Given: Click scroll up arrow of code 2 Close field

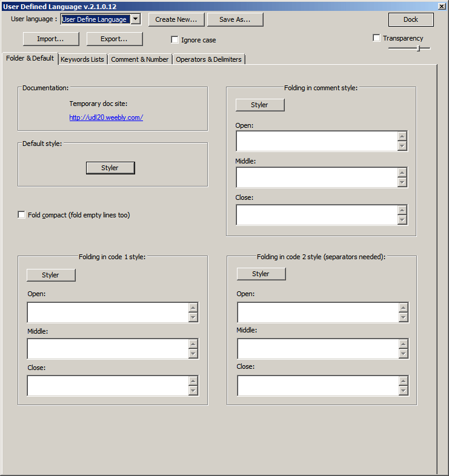Looking at the screenshot, I should pyautogui.click(x=404, y=381).
